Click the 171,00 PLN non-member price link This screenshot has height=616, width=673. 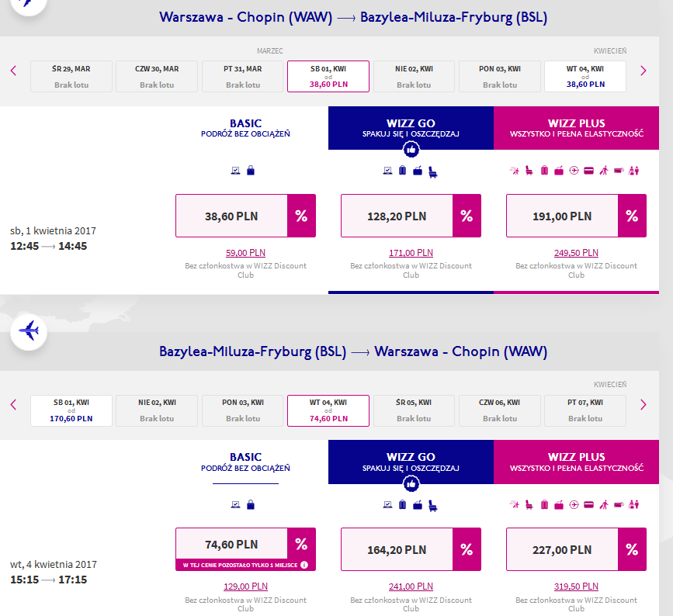point(411,253)
